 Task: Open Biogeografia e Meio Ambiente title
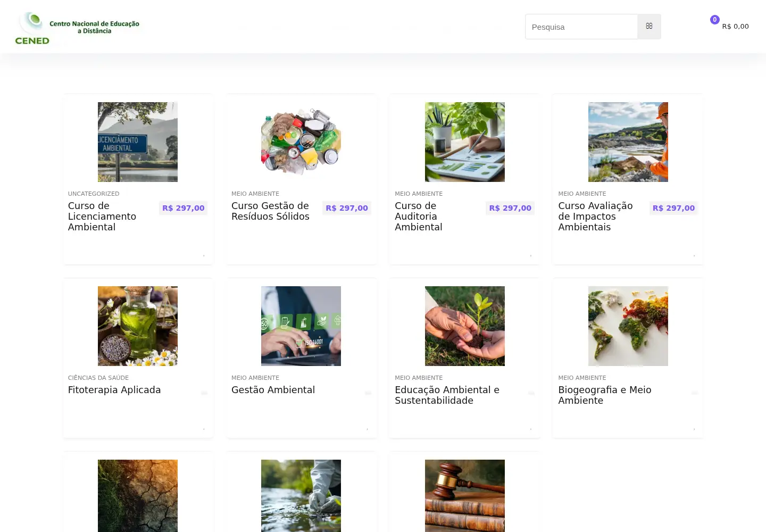605,395
